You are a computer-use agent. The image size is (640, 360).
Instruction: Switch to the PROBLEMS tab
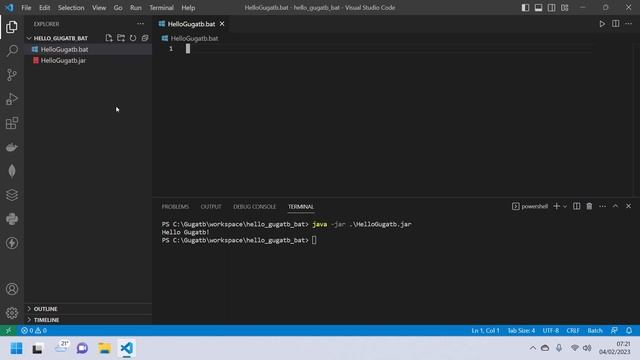(x=175, y=207)
